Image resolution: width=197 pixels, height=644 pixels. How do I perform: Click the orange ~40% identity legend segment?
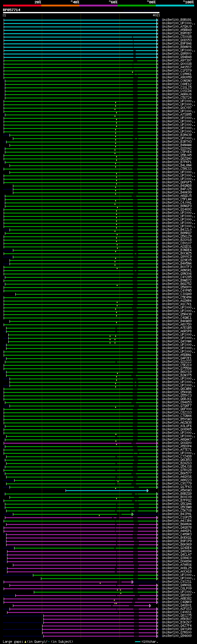click(60, 6)
